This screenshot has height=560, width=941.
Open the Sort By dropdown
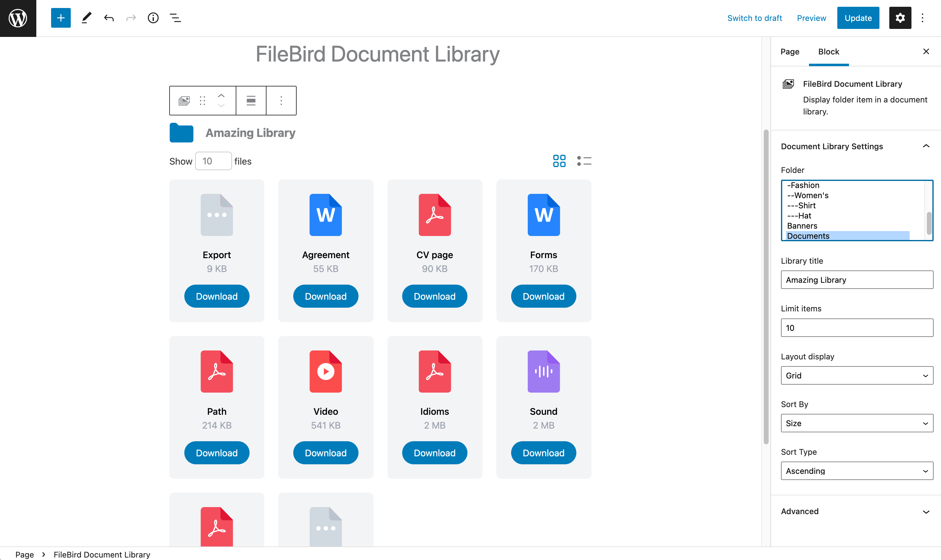[x=857, y=423]
